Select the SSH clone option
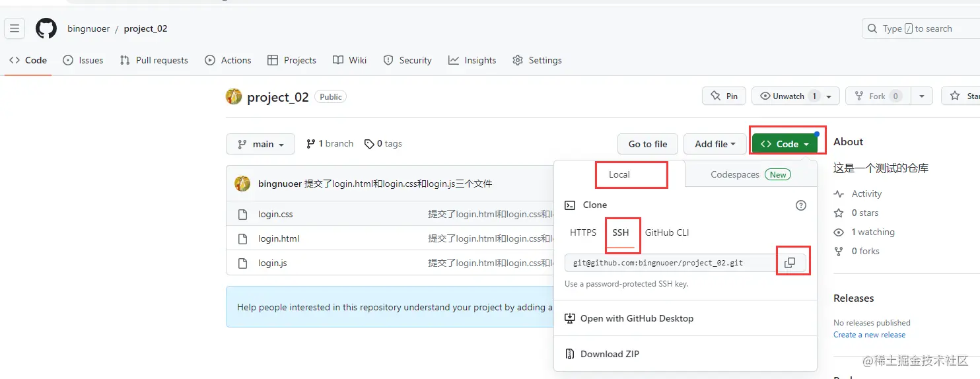 point(621,232)
